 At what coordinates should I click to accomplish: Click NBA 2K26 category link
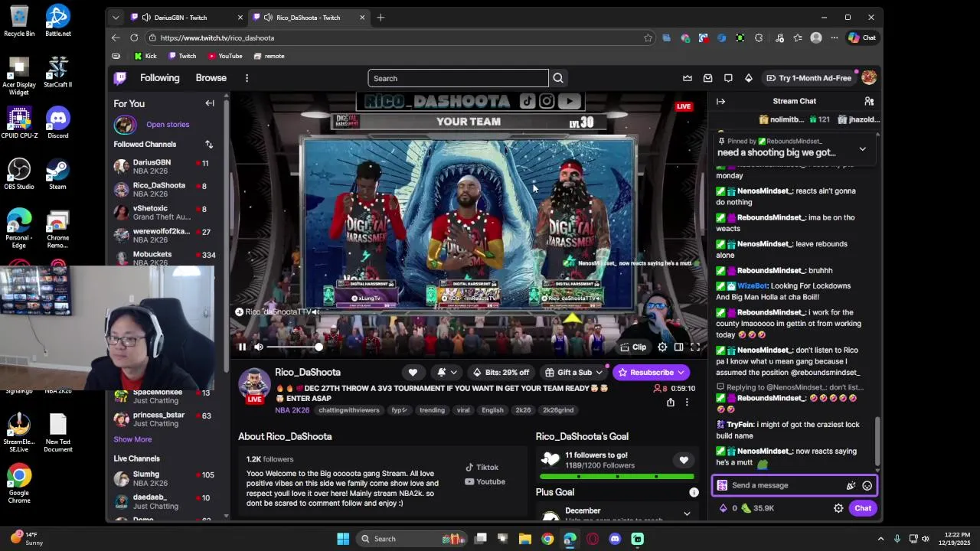(x=292, y=410)
